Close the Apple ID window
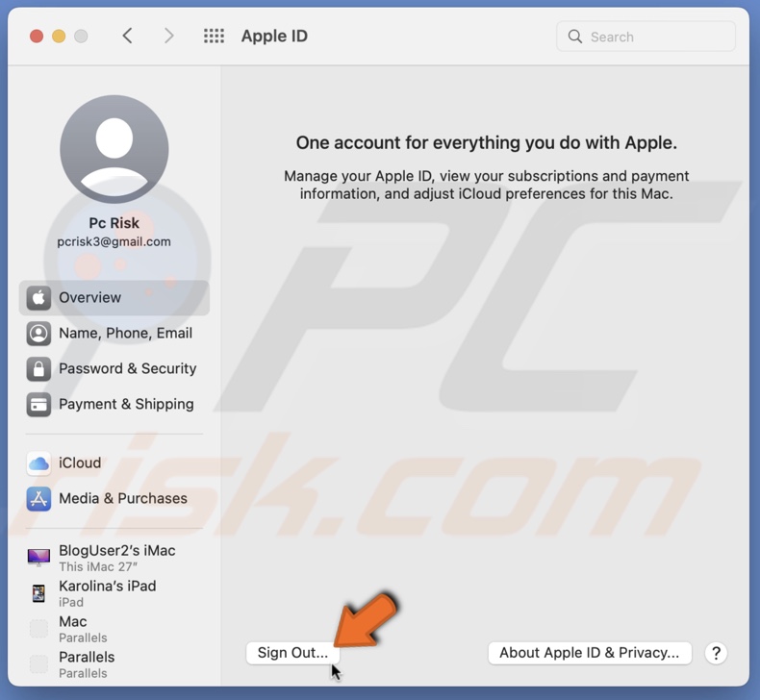Viewport: 760px width, 700px height. pyautogui.click(x=37, y=36)
